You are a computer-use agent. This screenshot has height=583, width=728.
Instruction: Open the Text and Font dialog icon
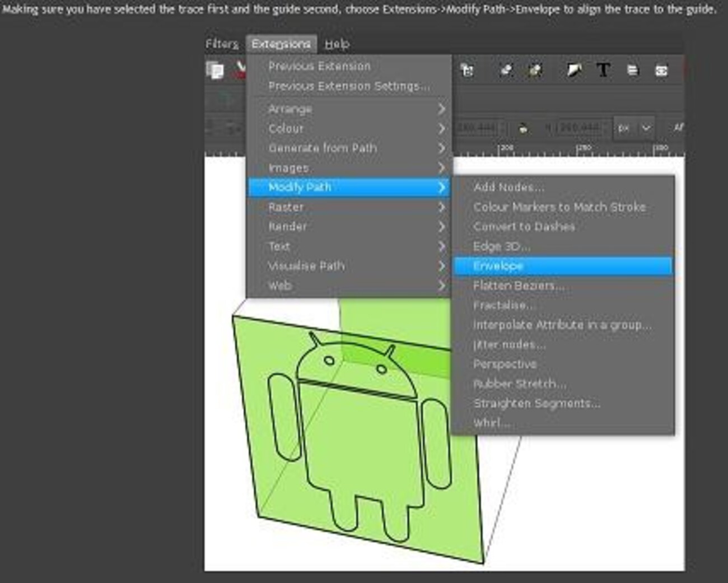pos(603,70)
